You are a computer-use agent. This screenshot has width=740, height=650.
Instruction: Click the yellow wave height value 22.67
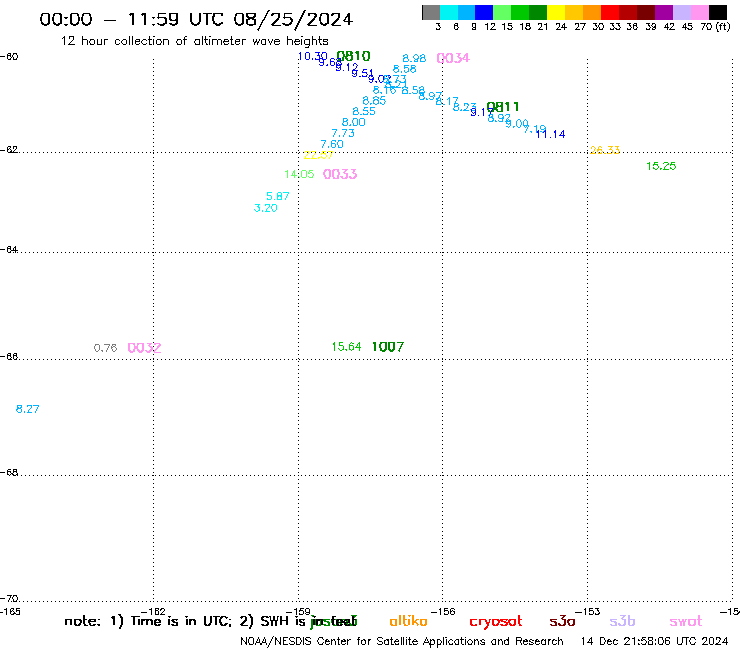(318, 155)
